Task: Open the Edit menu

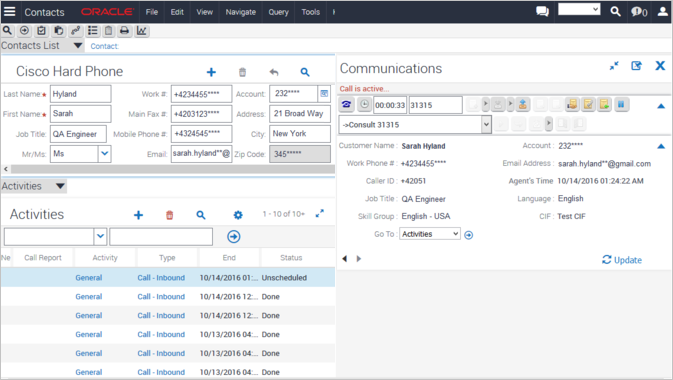Action: click(177, 12)
